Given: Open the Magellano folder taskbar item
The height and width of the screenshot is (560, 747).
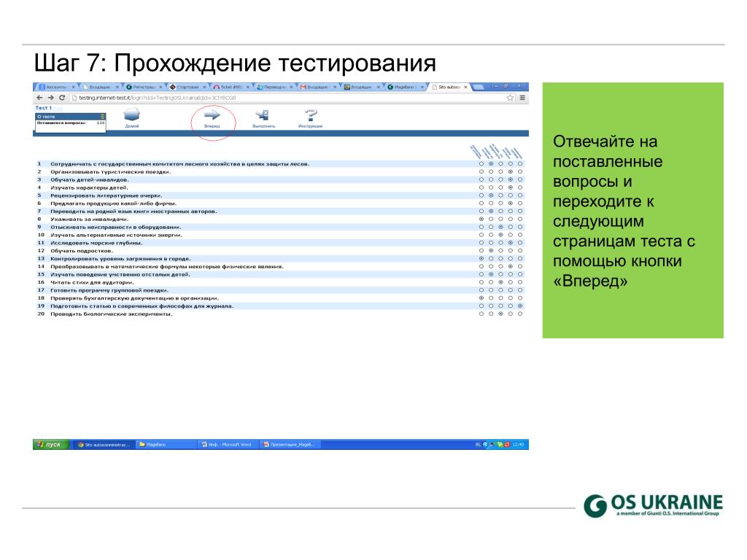Looking at the screenshot, I should pos(166,444).
